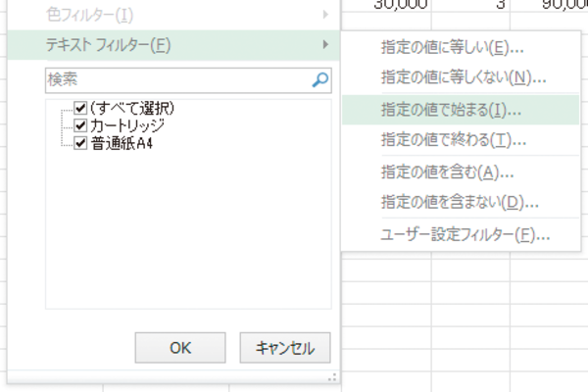The image size is (588, 392).
Task: Choose 指定の値を含む(A)
Action: (461, 172)
